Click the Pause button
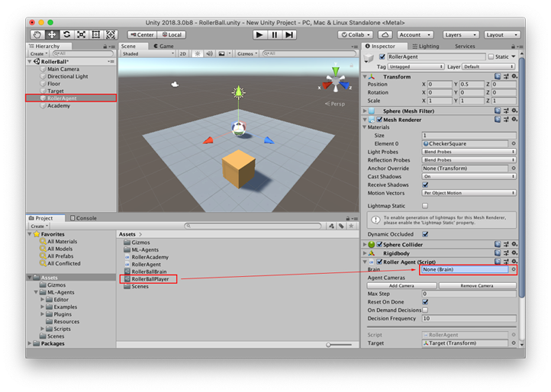551x392 pixels. [275, 35]
